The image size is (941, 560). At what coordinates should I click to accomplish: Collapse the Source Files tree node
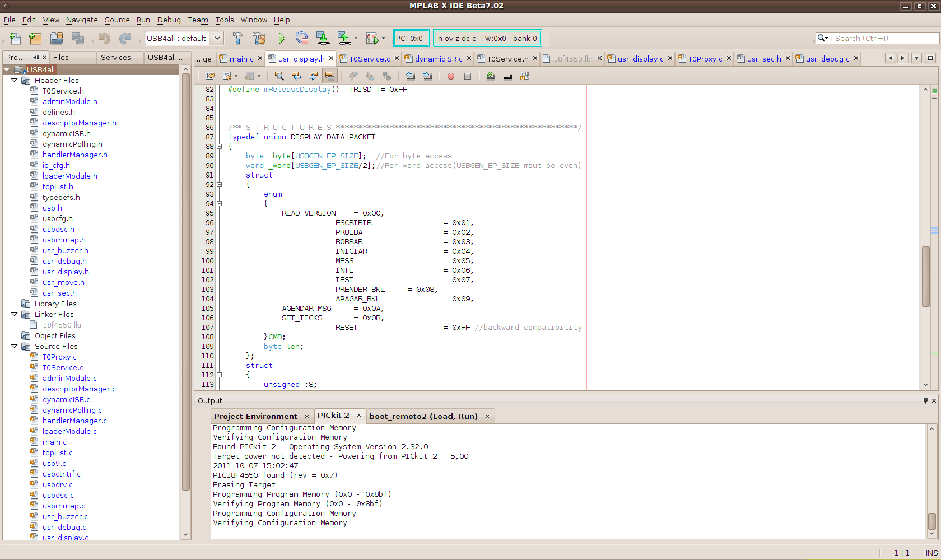click(x=15, y=346)
